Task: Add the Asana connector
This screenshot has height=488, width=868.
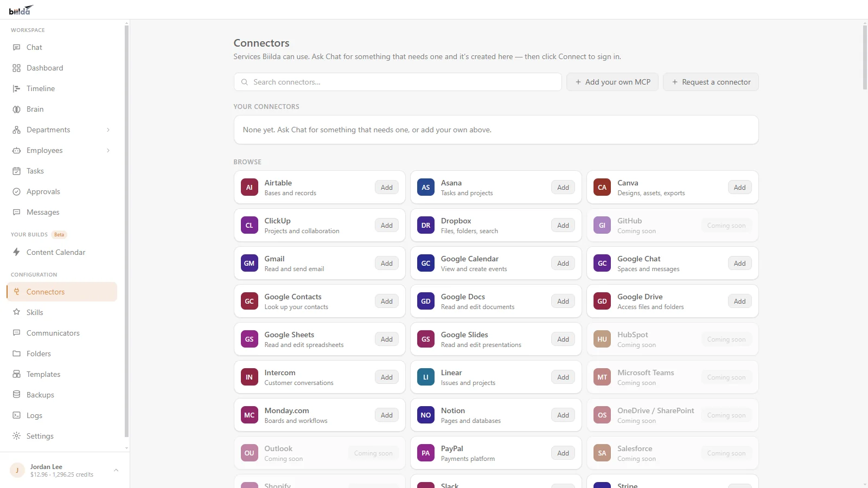Action: pyautogui.click(x=563, y=187)
